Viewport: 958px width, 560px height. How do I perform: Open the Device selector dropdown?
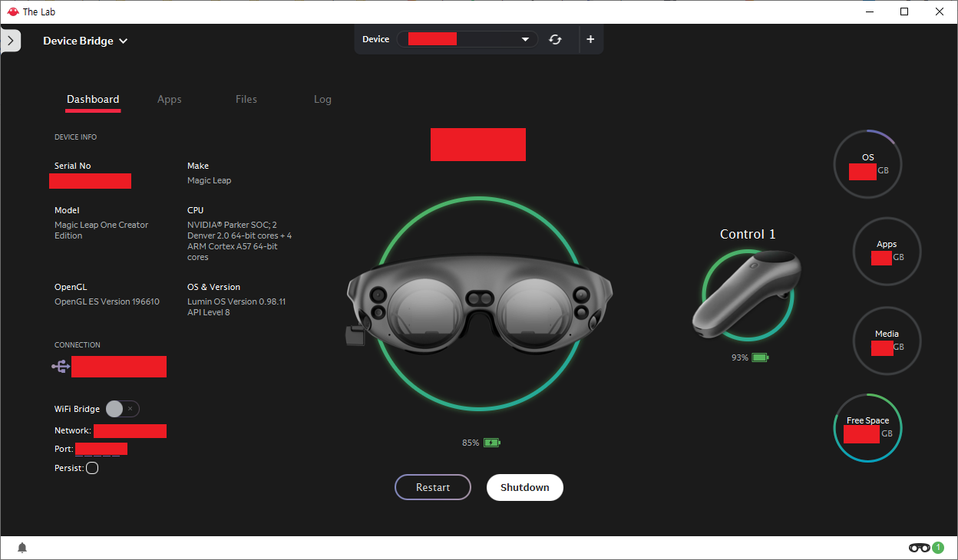(x=467, y=39)
